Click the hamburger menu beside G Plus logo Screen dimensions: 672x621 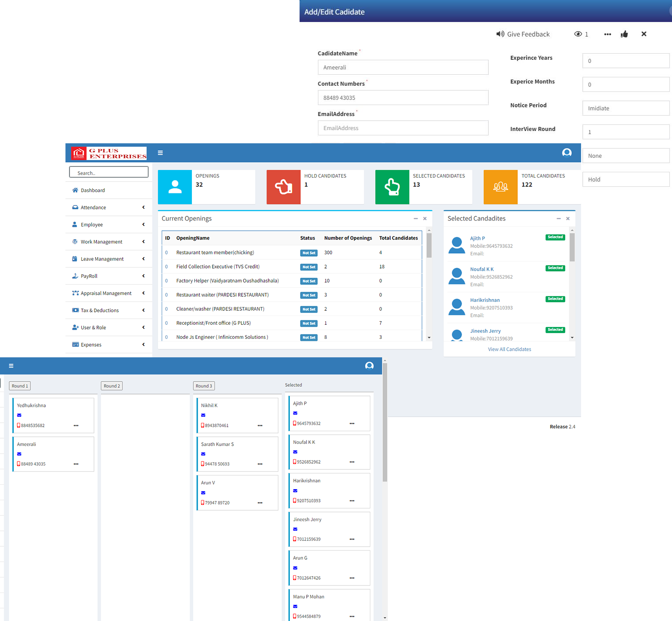160,153
